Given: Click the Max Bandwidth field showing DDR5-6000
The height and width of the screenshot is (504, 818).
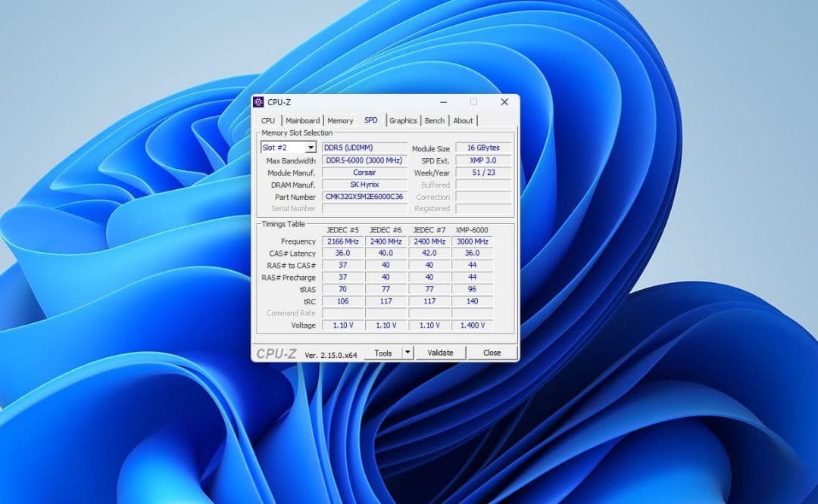Looking at the screenshot, I should [x=364, y=160].
